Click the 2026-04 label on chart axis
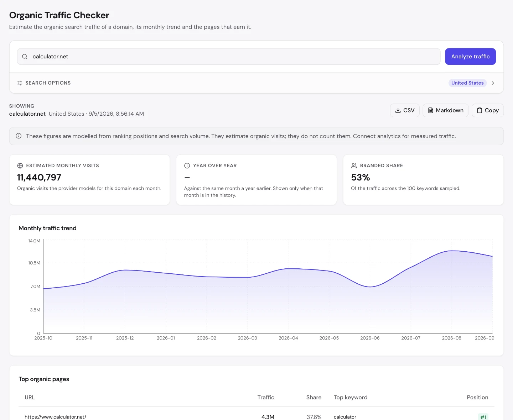 288,338
